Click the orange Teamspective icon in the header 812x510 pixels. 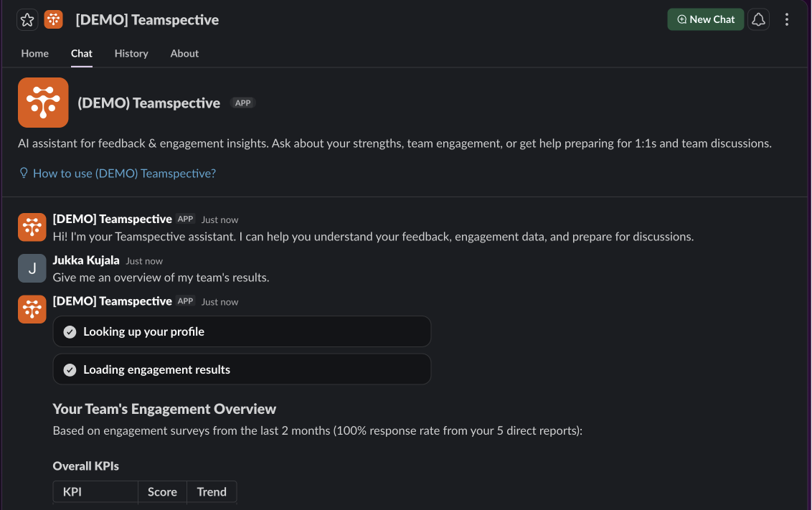pyautogui.click(x=53, y=19)
